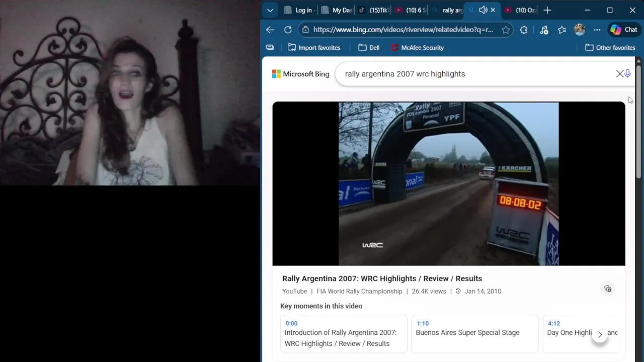Open the browser Extensions menu
644x362 pixels.
click(524, 30)
